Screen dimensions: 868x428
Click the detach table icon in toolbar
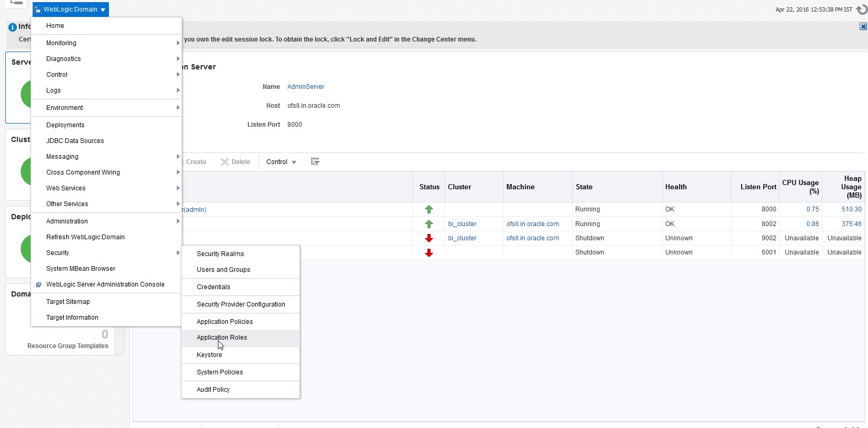click(315, 162)
